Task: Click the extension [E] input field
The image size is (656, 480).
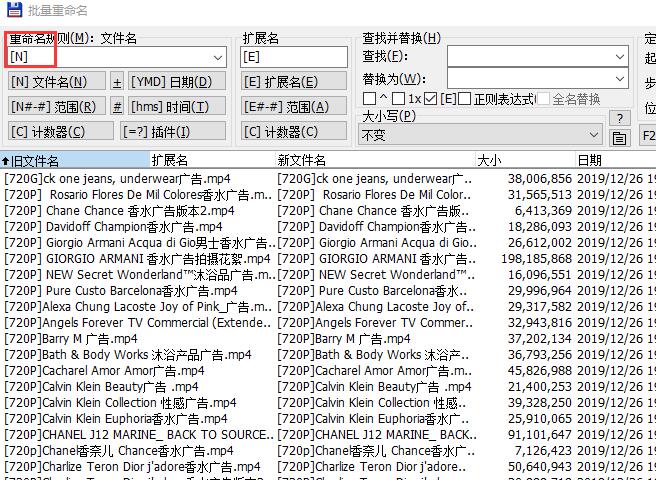Action: 294,57
